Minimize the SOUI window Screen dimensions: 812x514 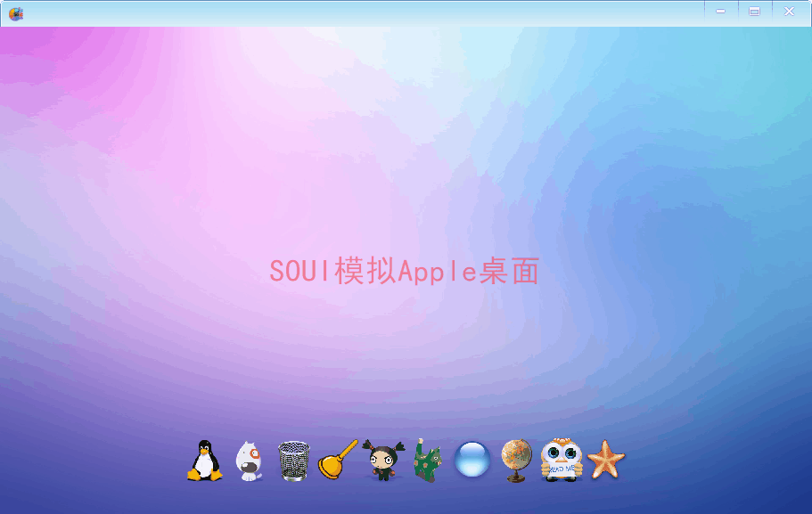pyautogui.click(x=721, y=12)
